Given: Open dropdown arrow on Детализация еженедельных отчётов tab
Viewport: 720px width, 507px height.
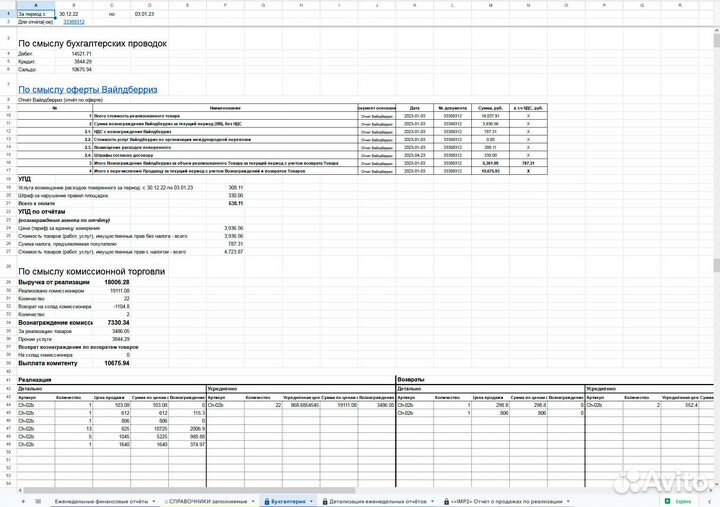Looking at the screenshot, I should 434,499.
